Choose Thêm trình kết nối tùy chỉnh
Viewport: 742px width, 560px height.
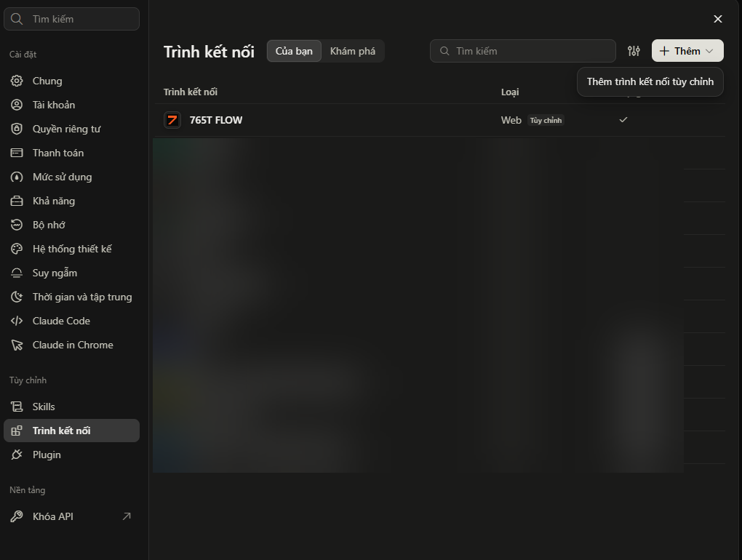point(650,82)
